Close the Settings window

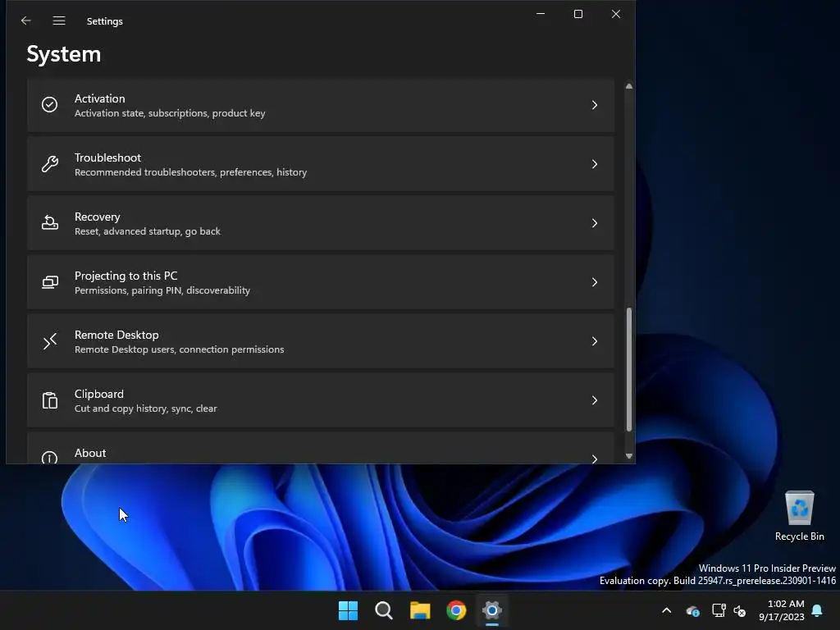(616, 14)
